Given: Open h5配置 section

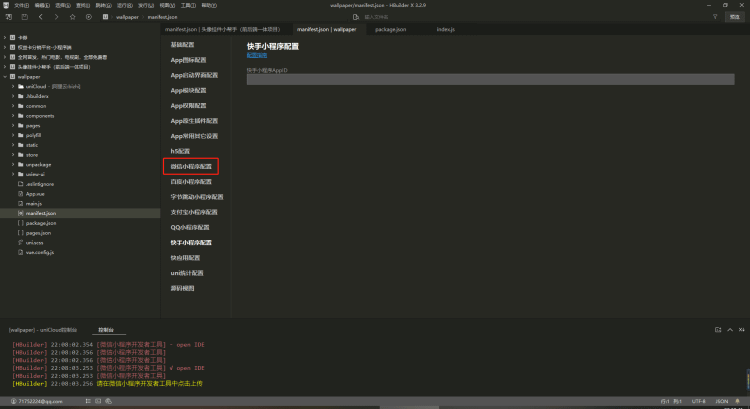Looking at the screenshot, I should click(180, 151).
